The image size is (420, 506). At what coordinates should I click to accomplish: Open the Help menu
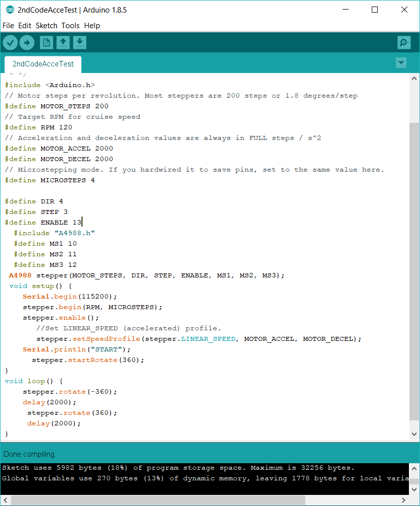(92, 26)
